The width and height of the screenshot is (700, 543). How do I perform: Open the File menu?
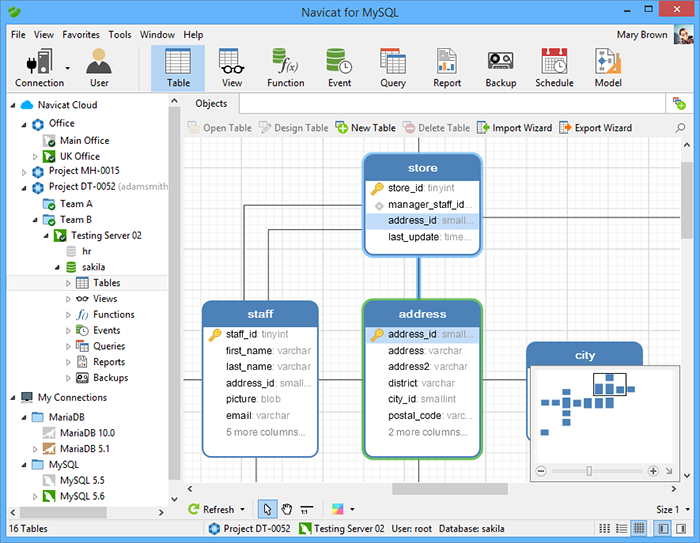click(x=18, y=35)
